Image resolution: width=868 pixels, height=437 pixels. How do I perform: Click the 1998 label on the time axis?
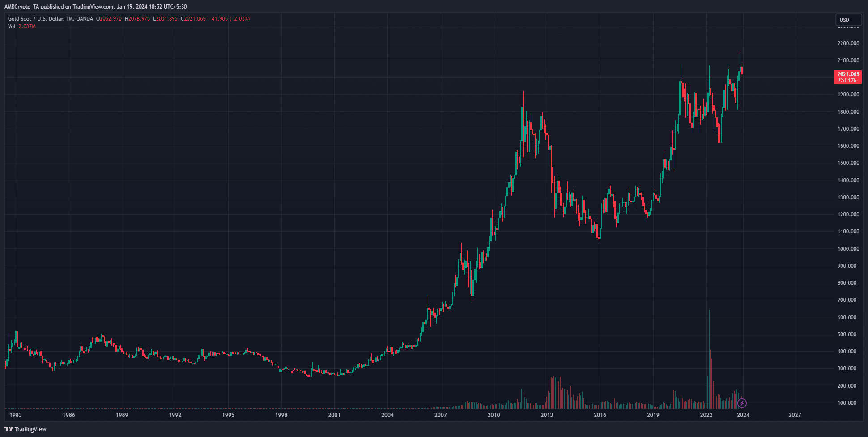[x=281, y=415]
